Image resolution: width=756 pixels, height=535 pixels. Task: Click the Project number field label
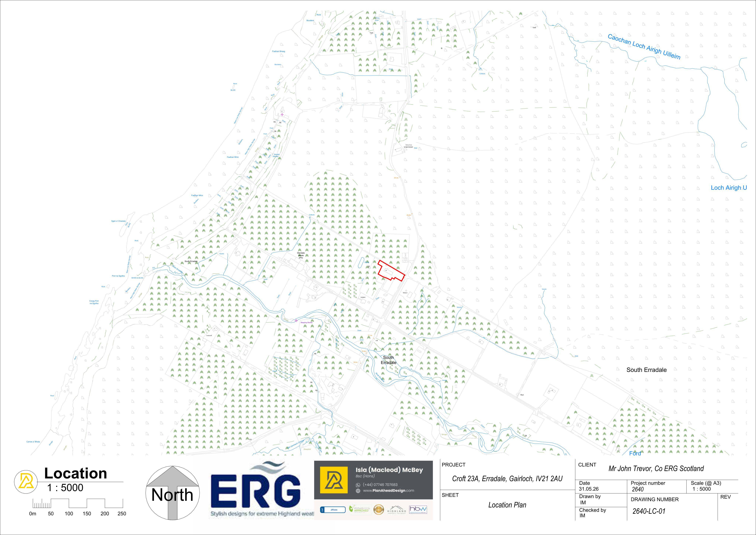(648, 483)
